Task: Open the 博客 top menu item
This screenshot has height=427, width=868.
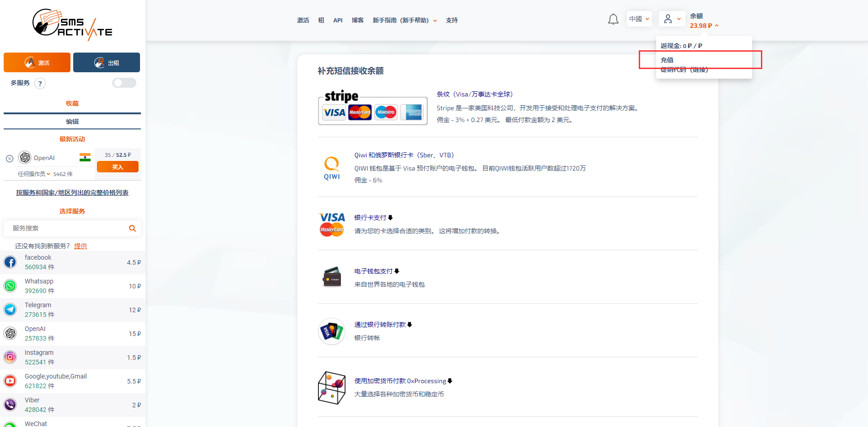Action: click(x=357, y=20)
